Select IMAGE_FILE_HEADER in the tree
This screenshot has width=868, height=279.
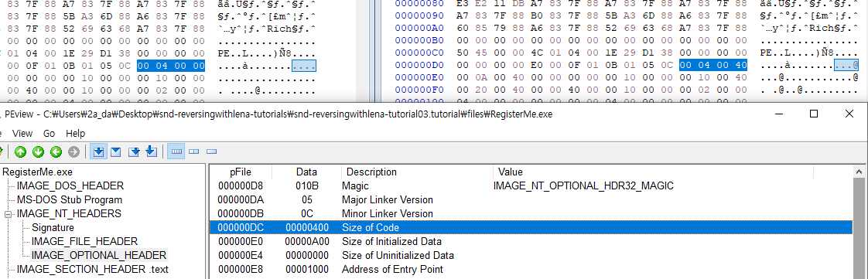tap(84, 241)
